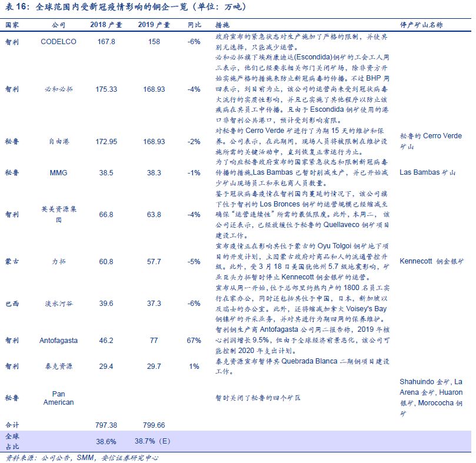The width and height of the screenshot is (476, 463).
Task: Click the 必和必拓 company cell
Action: tap(58, 89)
